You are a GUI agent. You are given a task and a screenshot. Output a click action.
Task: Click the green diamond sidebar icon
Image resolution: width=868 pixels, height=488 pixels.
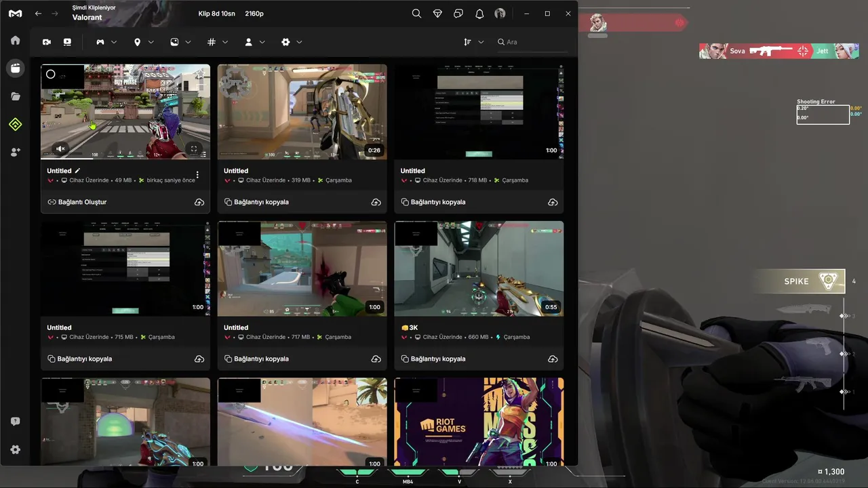pos(15,124)
